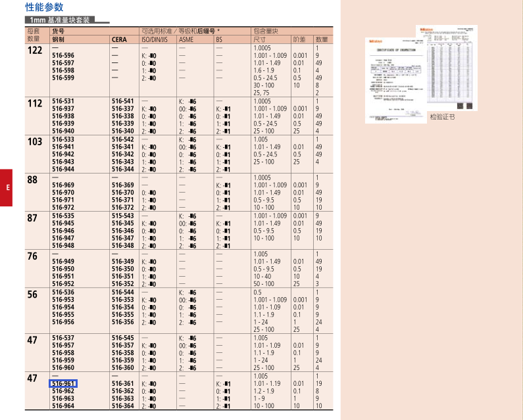This screenshot has height=420, width=523.
Task: Click CERA part number 516-542
Action: (123, 139)
